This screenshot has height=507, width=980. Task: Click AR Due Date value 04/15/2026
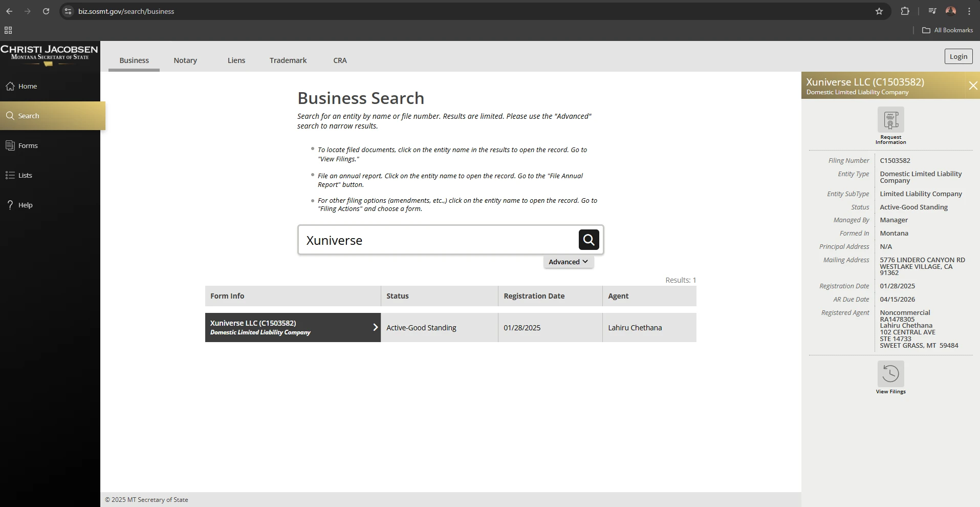[x=898, y=299]
